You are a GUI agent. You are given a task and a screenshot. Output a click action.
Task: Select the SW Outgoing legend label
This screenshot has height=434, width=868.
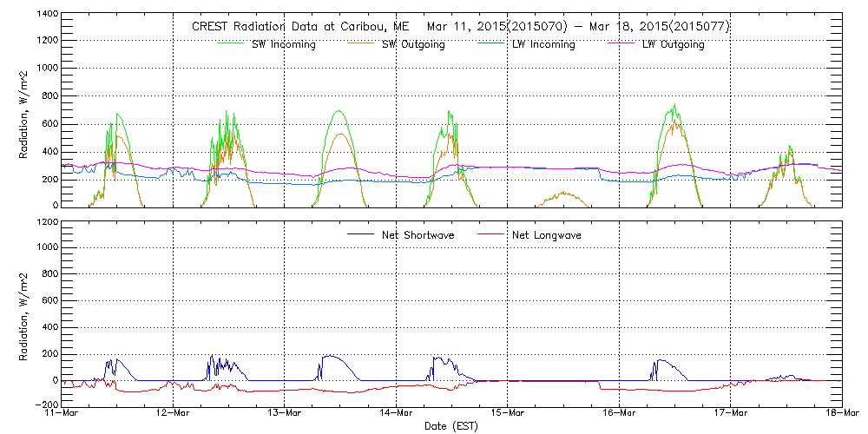(413, 45)
